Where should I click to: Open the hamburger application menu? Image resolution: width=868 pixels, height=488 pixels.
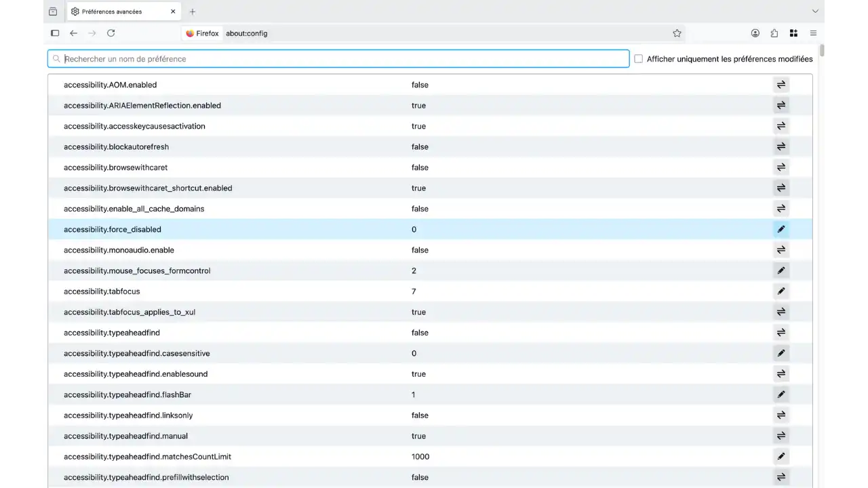click(x=813, y=33)
